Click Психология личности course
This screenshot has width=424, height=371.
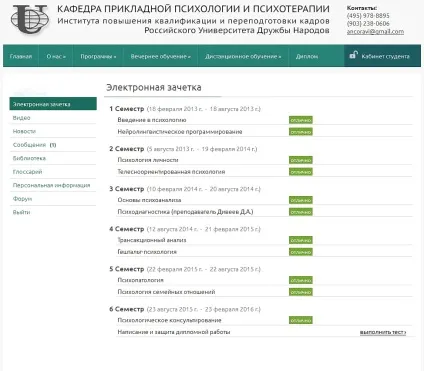coord(148,160)
